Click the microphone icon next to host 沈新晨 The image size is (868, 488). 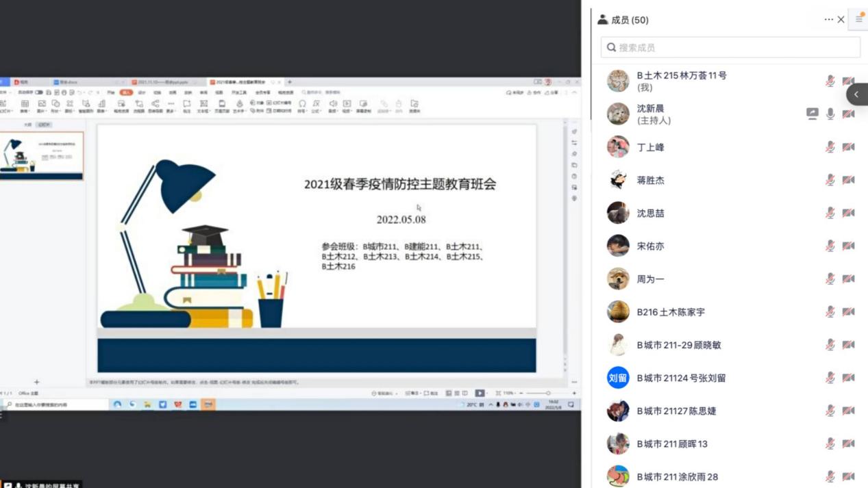(830, 114)
